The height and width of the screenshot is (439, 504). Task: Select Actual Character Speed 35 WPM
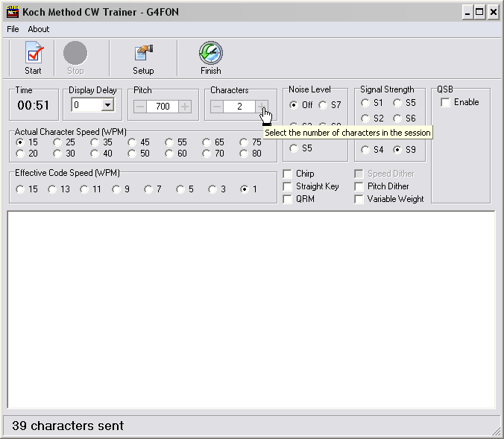pos(95,142)
